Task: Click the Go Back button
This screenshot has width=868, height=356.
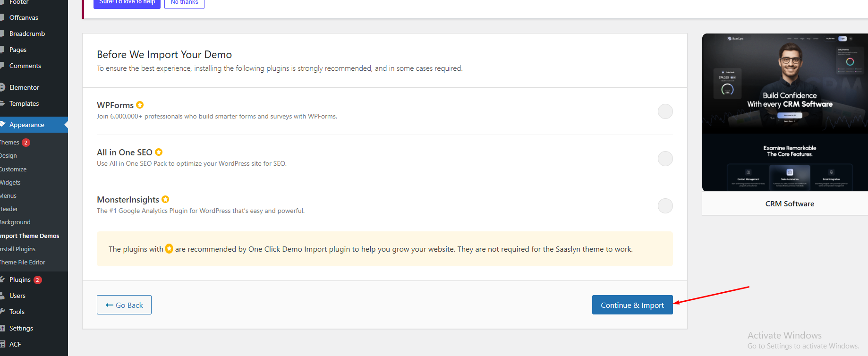Action: pyautogui.click(x=124, y=305)
